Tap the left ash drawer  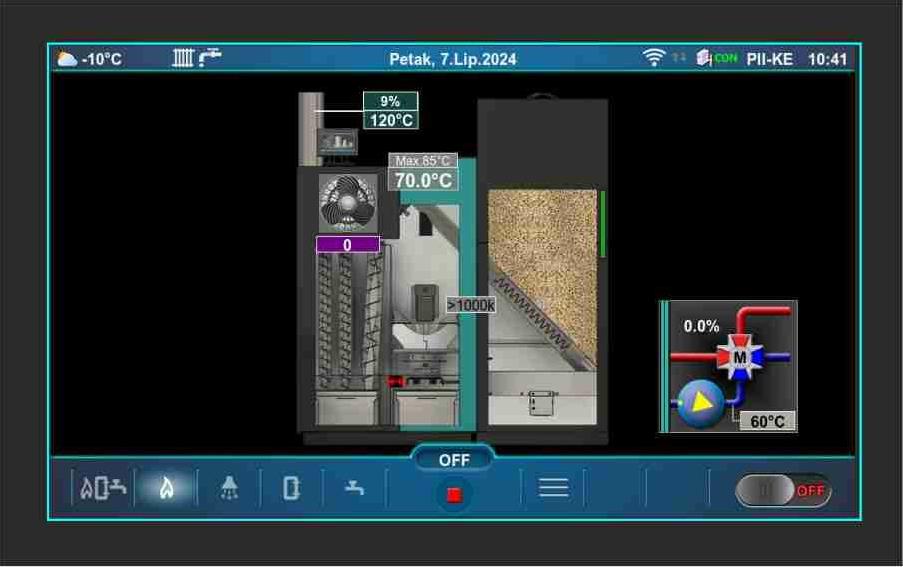347,408
